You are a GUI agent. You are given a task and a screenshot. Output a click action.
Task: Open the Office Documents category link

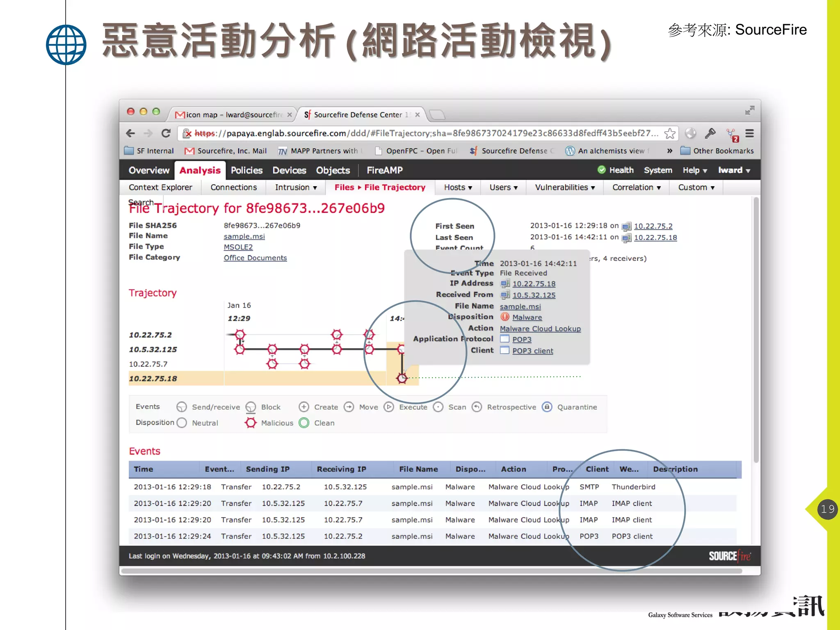255,258
